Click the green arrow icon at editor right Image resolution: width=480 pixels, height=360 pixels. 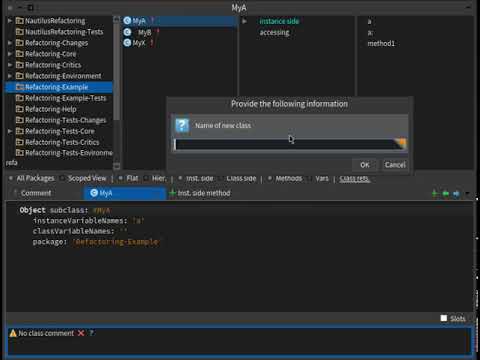pos(445,193)
